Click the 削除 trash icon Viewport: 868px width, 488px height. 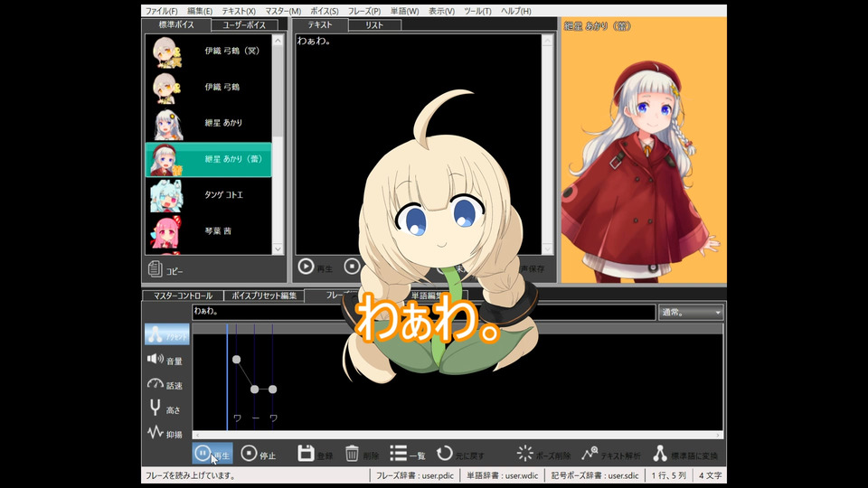pyautogui.click(x=352, y=453)
